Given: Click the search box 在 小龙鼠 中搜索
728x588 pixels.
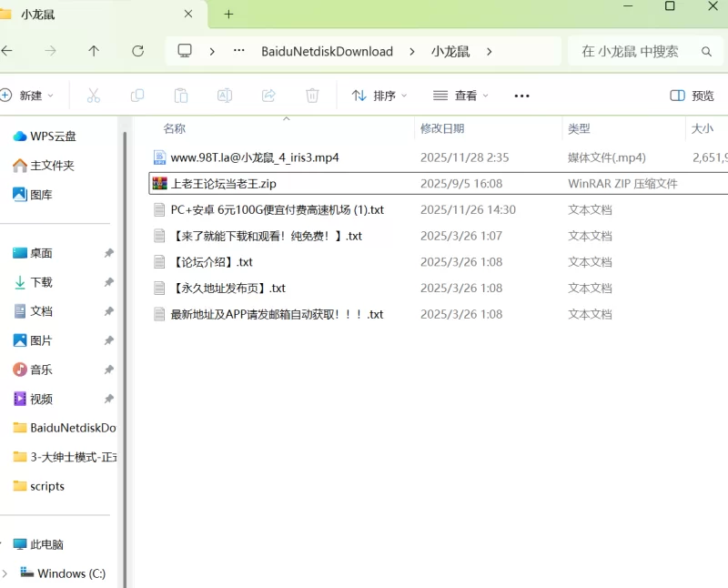Looking at the screenshot, I should click(637, 51).
